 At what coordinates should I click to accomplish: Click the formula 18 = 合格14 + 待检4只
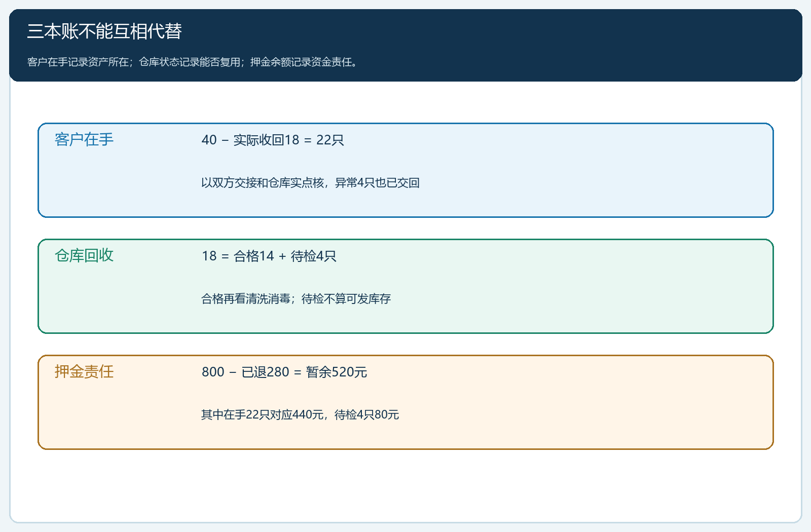click(x=269, y=256)
